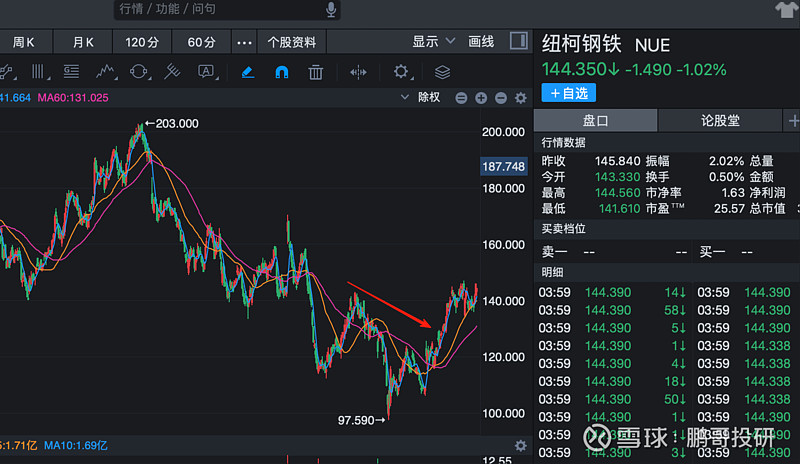
Task: Click the 买卖档位 section header
Action: [x=563, y=229]
